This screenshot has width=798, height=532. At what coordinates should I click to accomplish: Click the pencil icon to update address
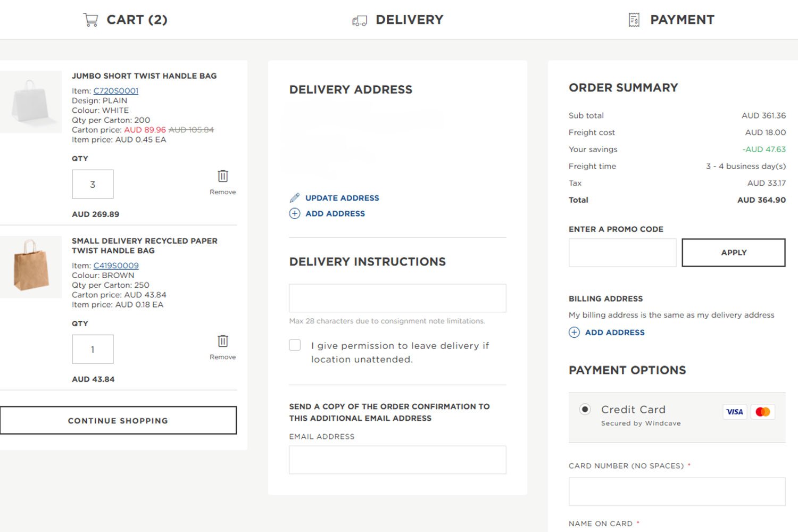pyautogui.click(x=295, y=198)
